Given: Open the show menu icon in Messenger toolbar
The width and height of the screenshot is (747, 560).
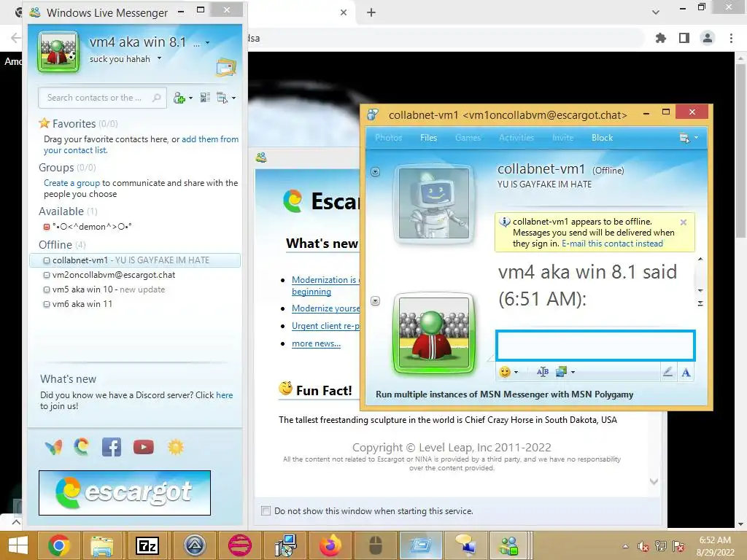Looking at the screenshot, I should tap(222, 98).
